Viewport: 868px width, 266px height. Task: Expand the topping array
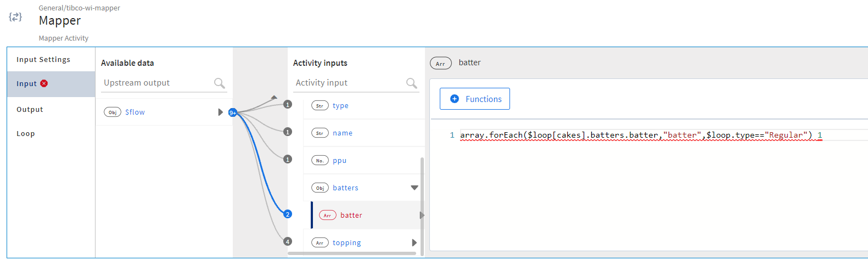(x=415, y=242)
